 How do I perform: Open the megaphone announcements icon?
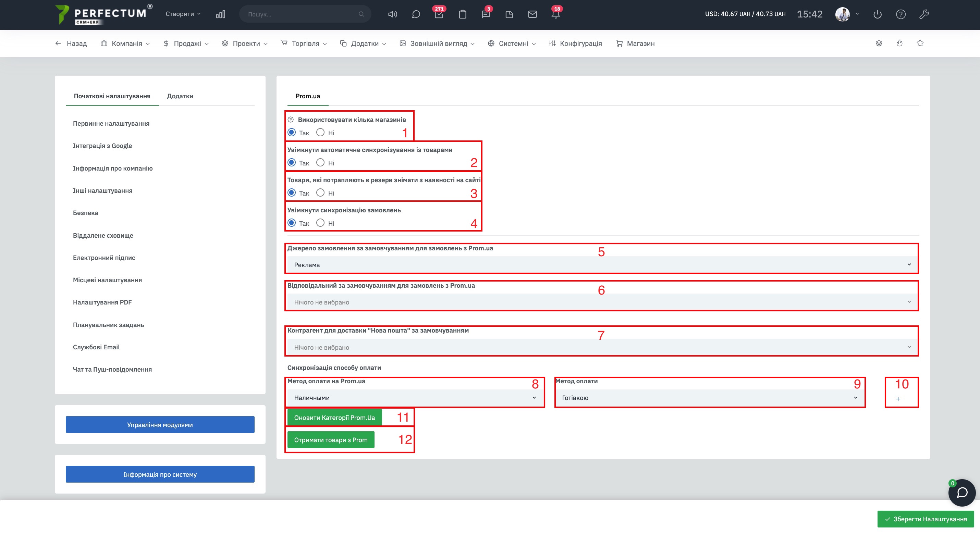point(392,14)
